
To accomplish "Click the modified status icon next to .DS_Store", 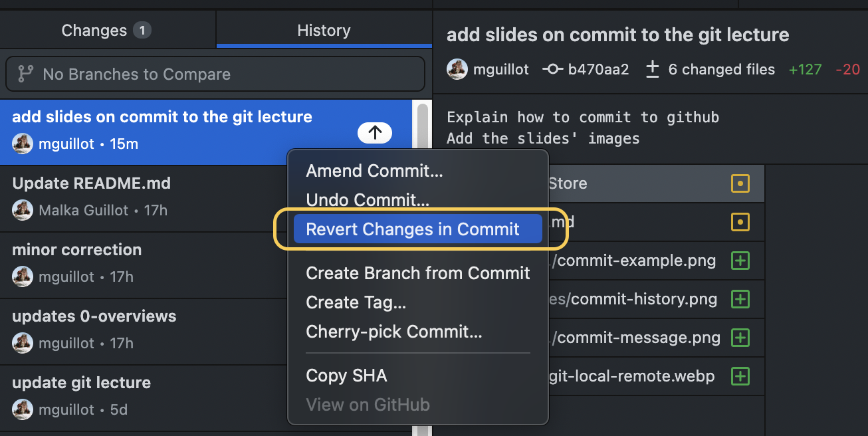I will click(x=740, y=183).
